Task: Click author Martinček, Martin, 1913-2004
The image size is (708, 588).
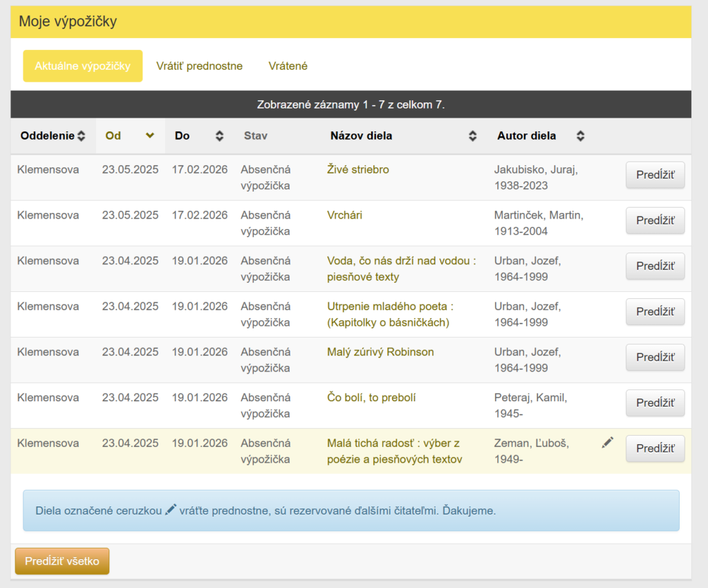Action: click(x=539, y=223)
